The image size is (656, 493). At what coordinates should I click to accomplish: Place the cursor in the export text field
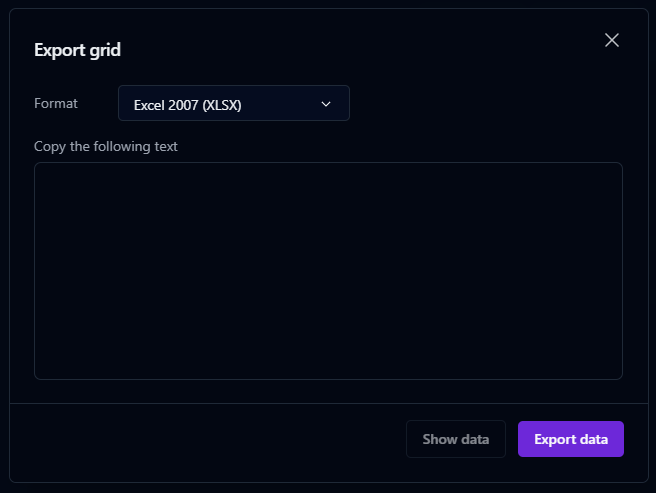click(328, 271)
